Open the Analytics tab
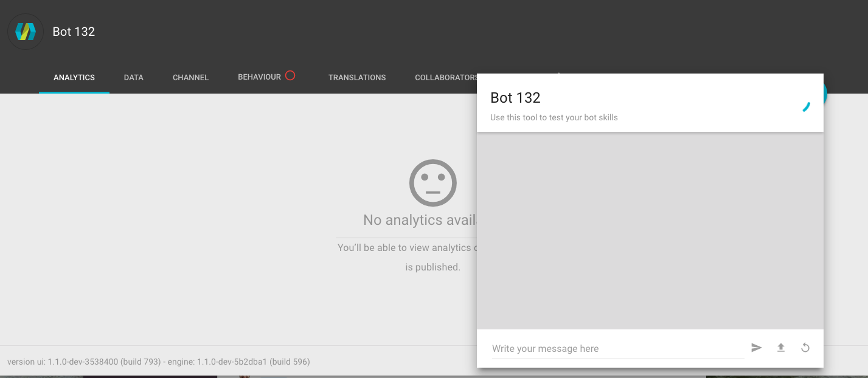 (x=74, y=77)
